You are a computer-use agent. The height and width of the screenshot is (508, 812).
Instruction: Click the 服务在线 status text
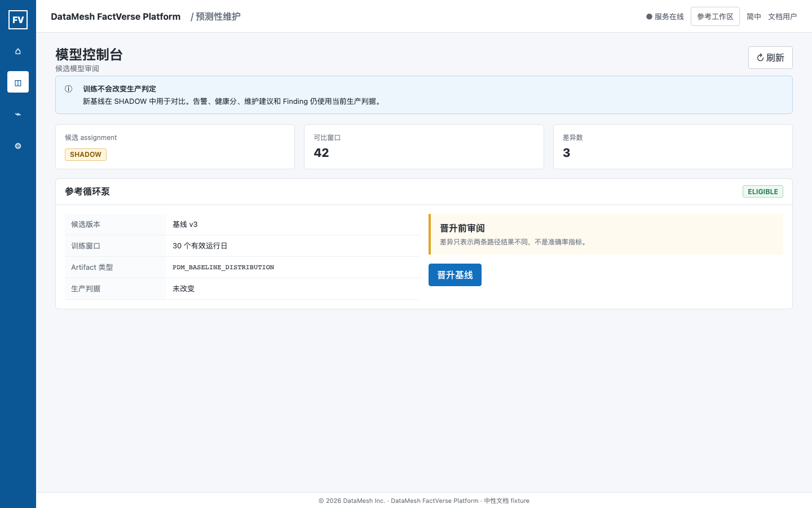click(x=669, y=17)
